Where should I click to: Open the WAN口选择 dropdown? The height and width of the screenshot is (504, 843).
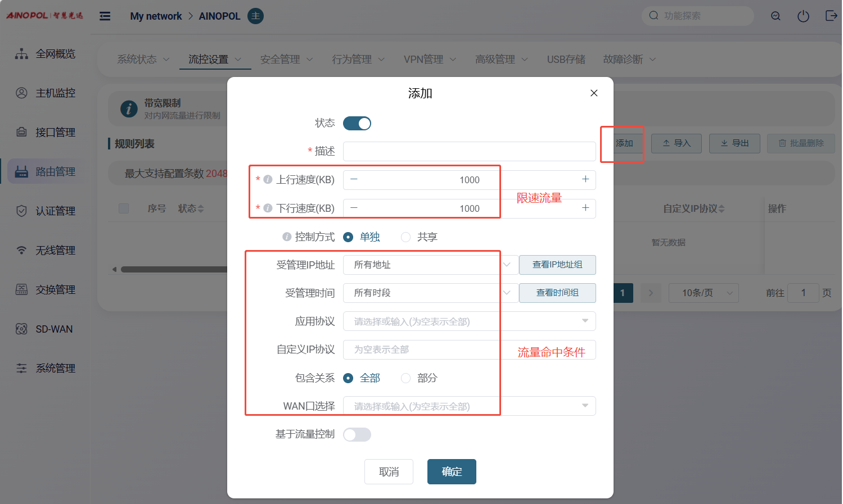(x=469, y=406)
